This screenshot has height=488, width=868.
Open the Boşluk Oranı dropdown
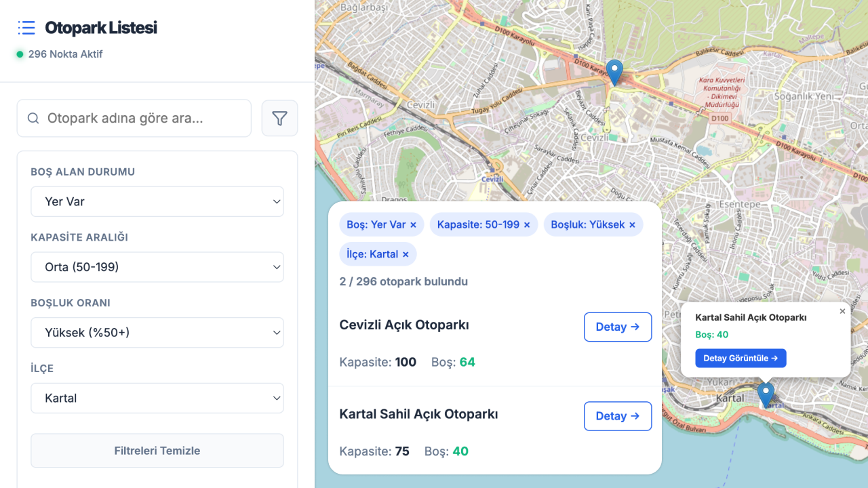[157, 333]
